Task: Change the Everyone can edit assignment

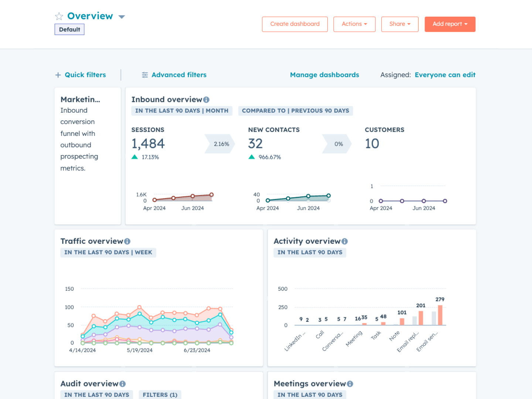Action: pyautogui.click(x=445, y=75)
